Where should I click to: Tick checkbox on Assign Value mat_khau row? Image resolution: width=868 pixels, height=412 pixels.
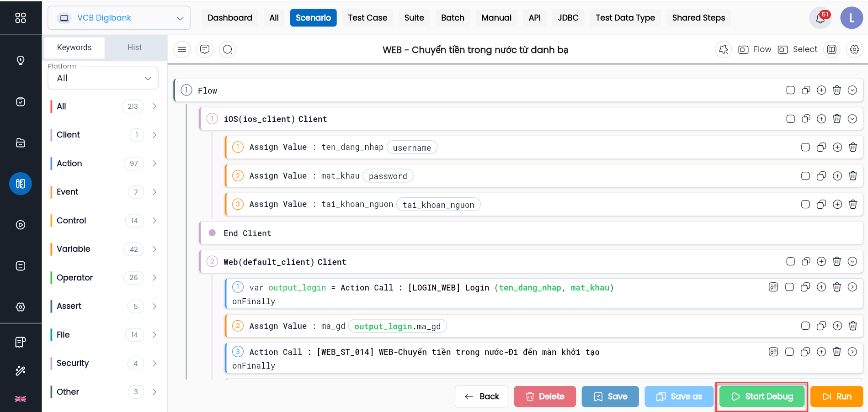pos(805,176)
